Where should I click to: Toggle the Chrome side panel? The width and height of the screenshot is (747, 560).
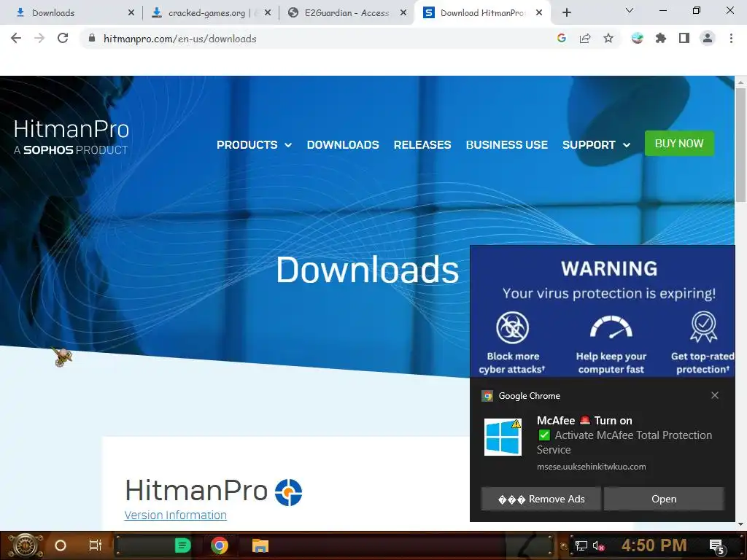(684, 38)
